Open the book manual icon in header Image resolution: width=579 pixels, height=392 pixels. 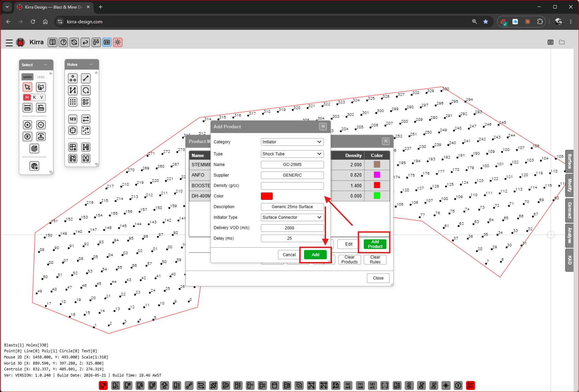pyautogui.click(x=53, y=42)
